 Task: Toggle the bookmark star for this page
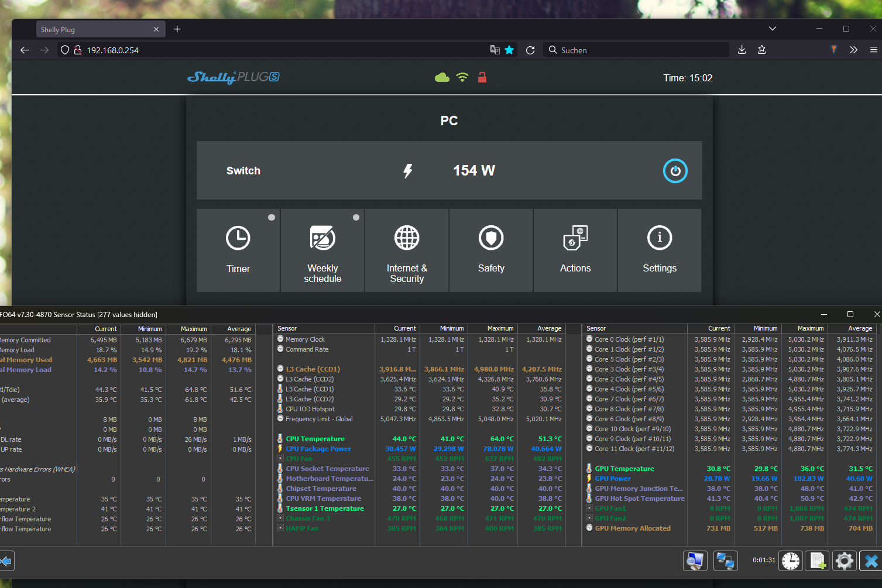[509, 50]
